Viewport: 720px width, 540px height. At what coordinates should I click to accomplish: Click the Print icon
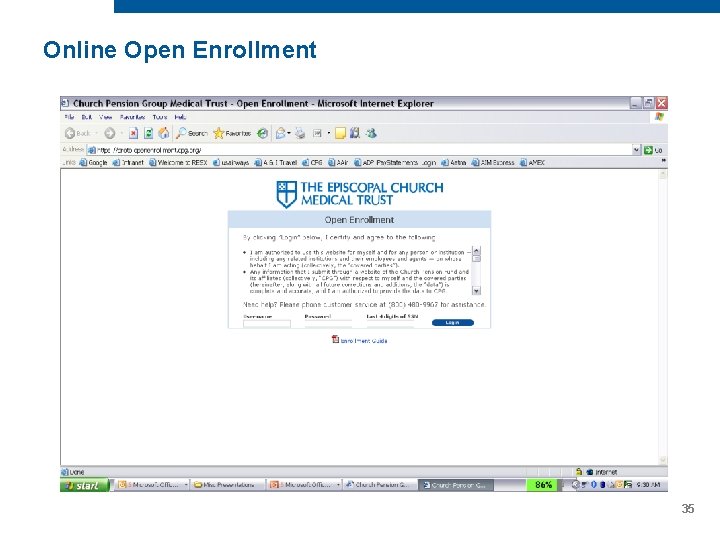click(300, 133)
